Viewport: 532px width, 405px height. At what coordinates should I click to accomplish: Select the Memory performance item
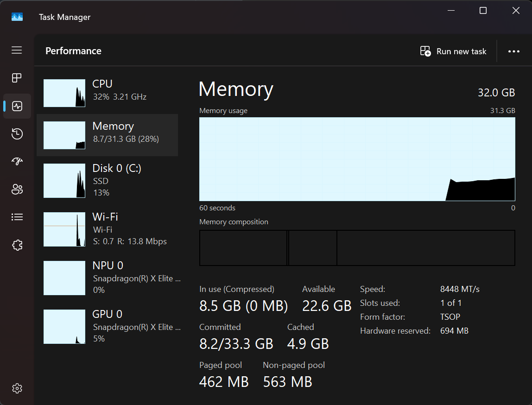[x=107, y=135]
